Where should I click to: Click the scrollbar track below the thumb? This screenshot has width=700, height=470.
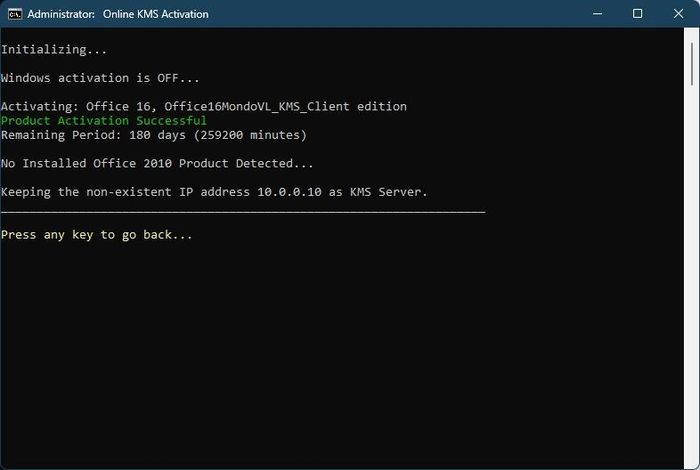[x=693, y=280]
